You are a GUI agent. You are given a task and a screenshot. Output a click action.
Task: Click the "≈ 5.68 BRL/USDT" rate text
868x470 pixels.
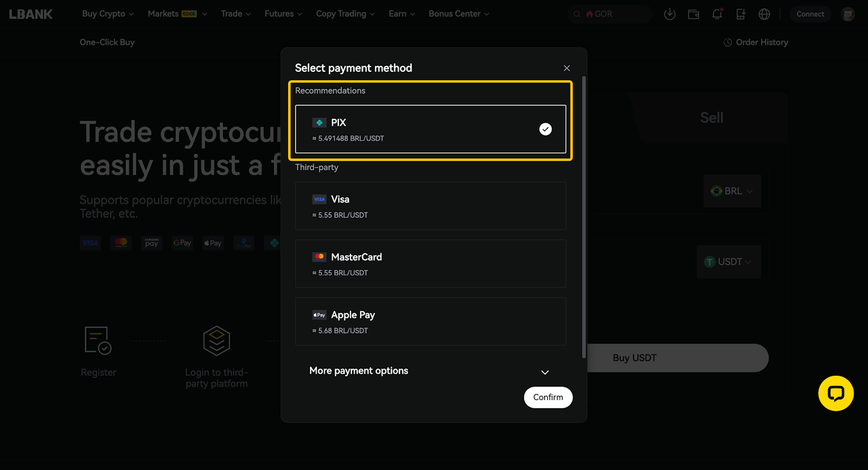(340, 331)
